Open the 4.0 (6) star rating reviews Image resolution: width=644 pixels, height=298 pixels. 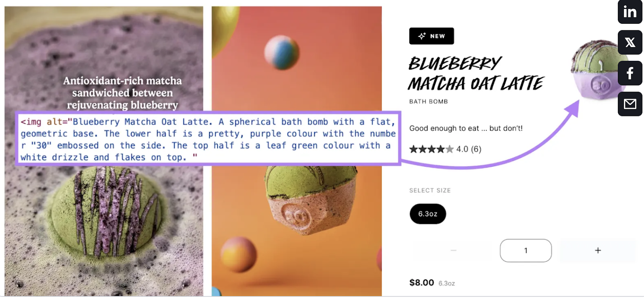(445, 149)
